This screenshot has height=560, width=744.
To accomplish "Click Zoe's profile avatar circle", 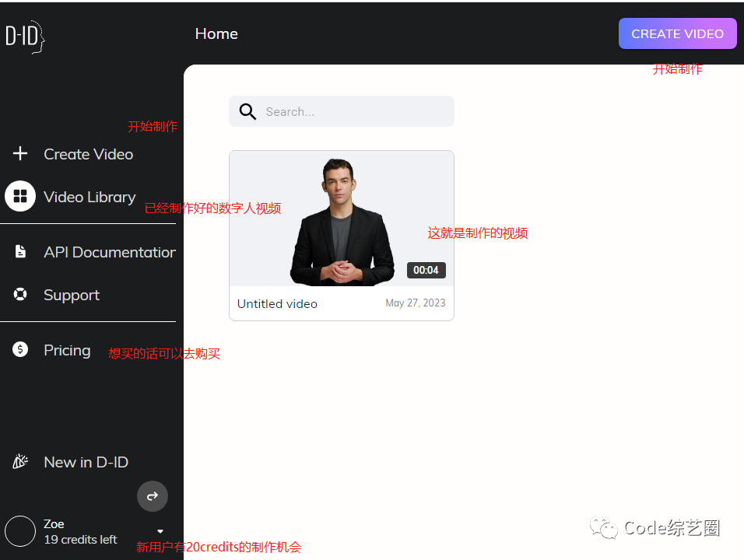I will point(20,531).
